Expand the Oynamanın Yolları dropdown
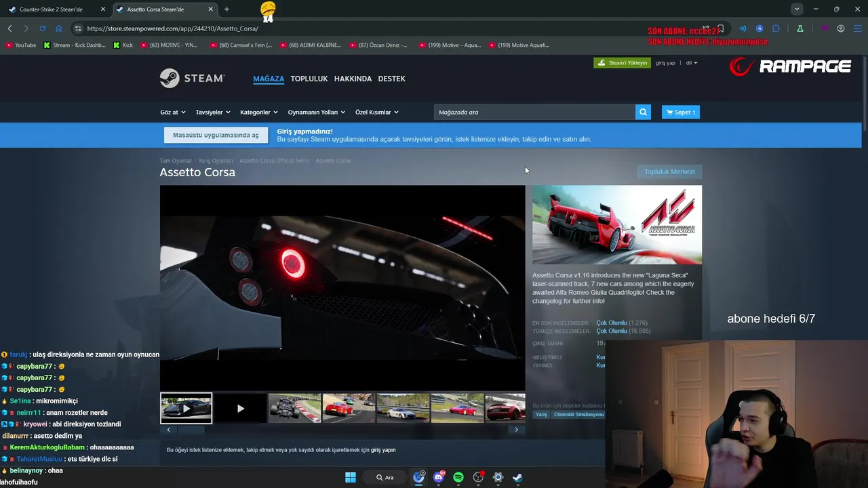Screen dimensions: 868x488 pyautogui.click(x=317, y=112)
